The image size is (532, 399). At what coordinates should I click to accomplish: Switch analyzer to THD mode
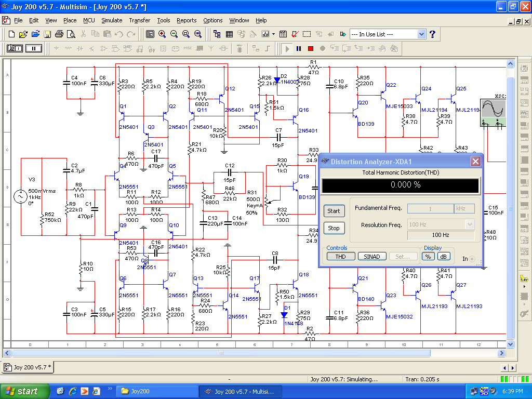tap(341, 257)
